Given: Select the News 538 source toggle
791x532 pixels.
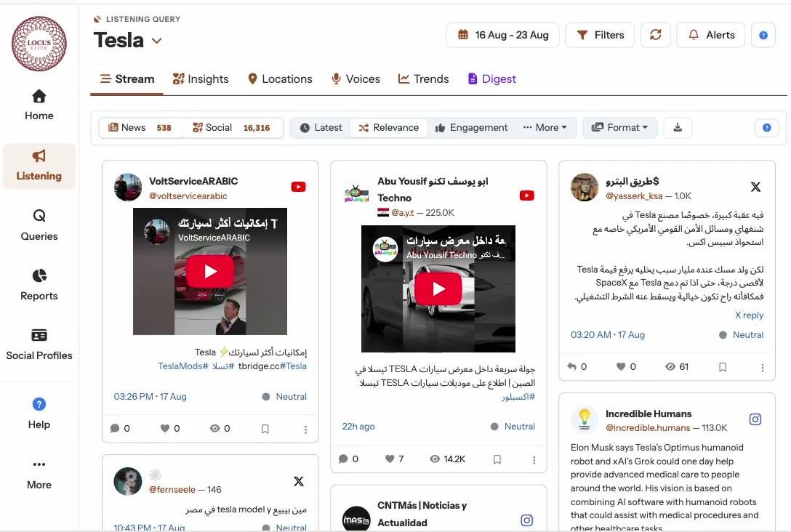Looking at the screenshot, I should [140, 128].
